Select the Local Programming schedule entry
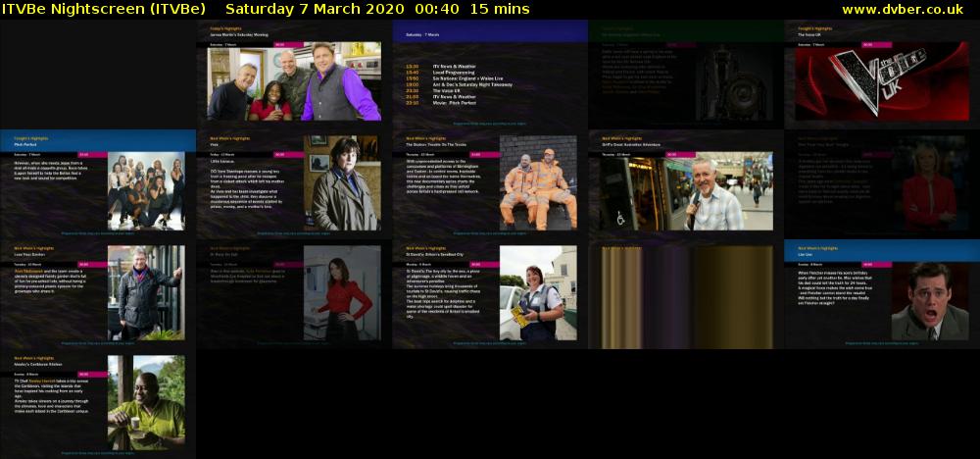This screenshot has width=980, height=459. 441,73
